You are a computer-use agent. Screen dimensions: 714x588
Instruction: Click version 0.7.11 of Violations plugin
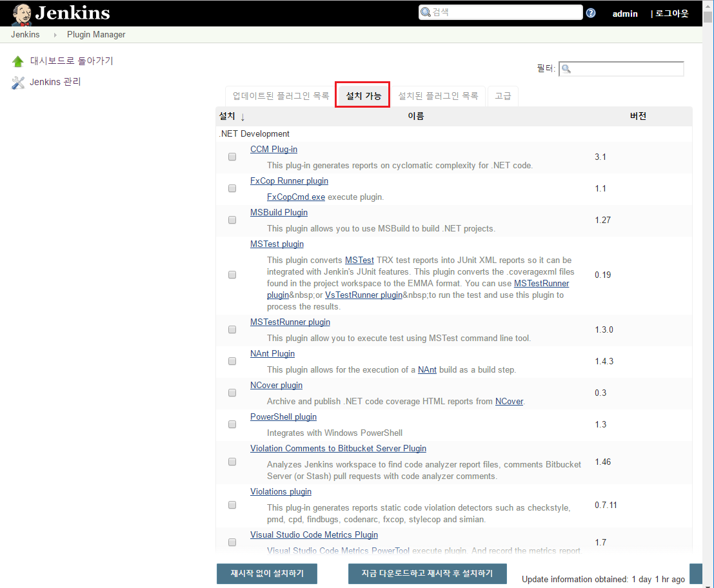tap(606, 505)
